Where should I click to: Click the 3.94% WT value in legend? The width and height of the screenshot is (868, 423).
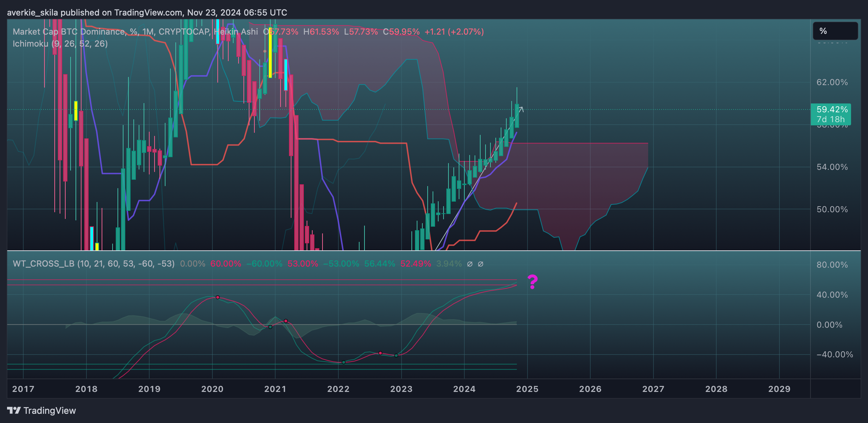(449, 264)
